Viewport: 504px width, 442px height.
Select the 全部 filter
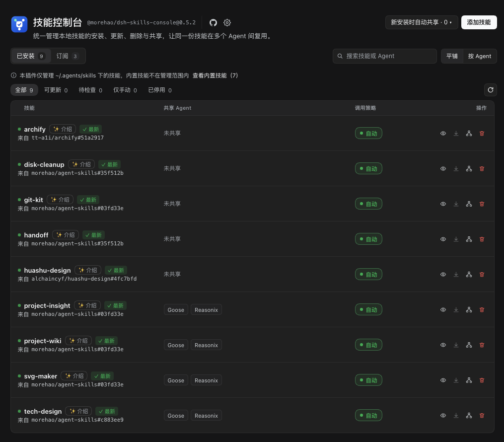pyautogui.click(x=24, y=90)
